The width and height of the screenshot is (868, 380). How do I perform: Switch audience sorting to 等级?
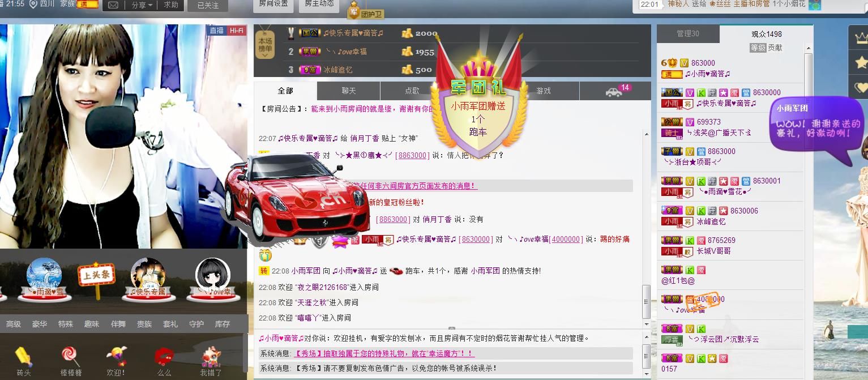[758, 48]
